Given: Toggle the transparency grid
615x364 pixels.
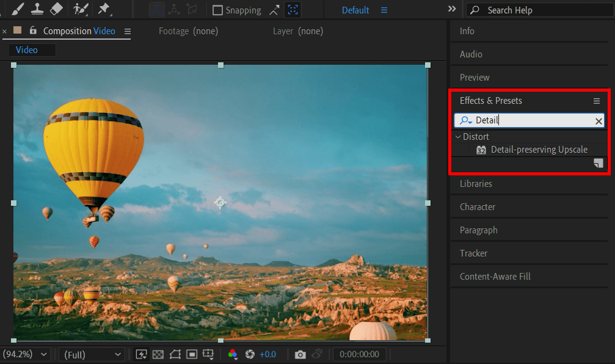Looking at the screenshot, I should (x=158, y=355).
